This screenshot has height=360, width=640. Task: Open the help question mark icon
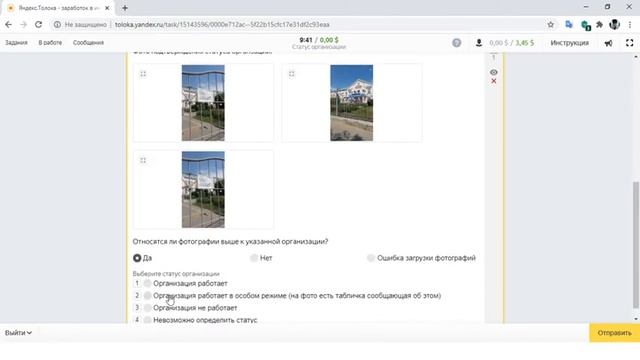tap(457, 42)
